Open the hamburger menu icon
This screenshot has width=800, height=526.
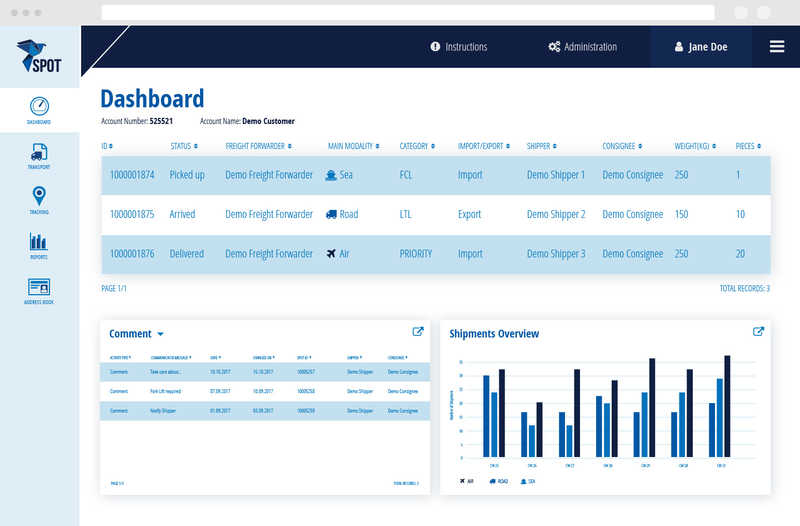777,47
